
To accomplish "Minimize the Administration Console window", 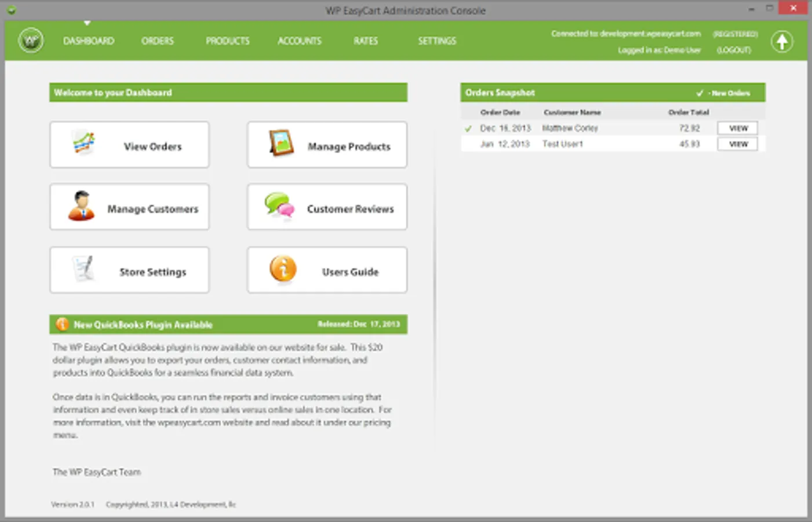I will [x=751, y=9].
